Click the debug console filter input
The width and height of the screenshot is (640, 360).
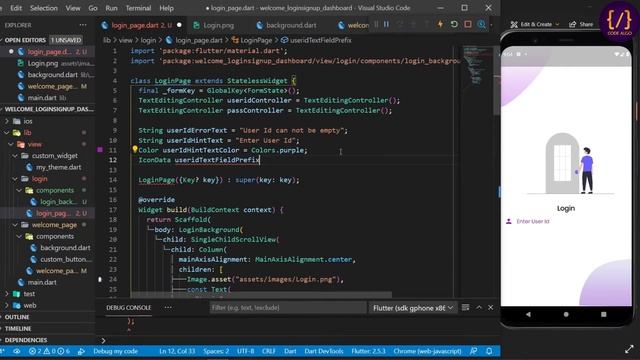pos(288,308)
